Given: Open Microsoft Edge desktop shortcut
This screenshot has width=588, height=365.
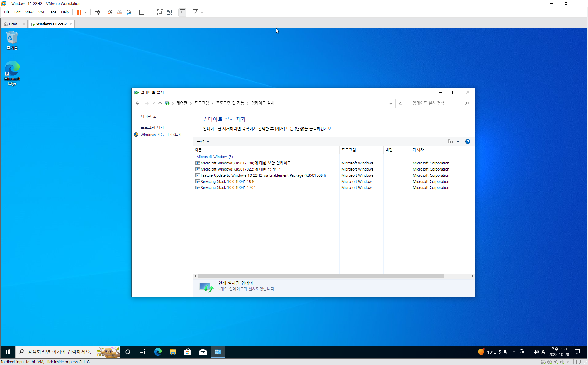Looking at the screenshot, I should (12, 73).
